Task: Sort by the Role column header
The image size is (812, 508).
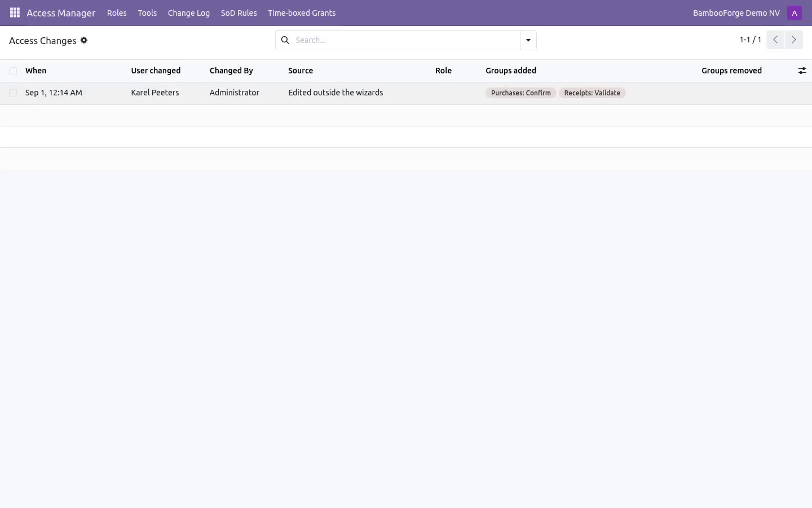Action: click(443, 71)
